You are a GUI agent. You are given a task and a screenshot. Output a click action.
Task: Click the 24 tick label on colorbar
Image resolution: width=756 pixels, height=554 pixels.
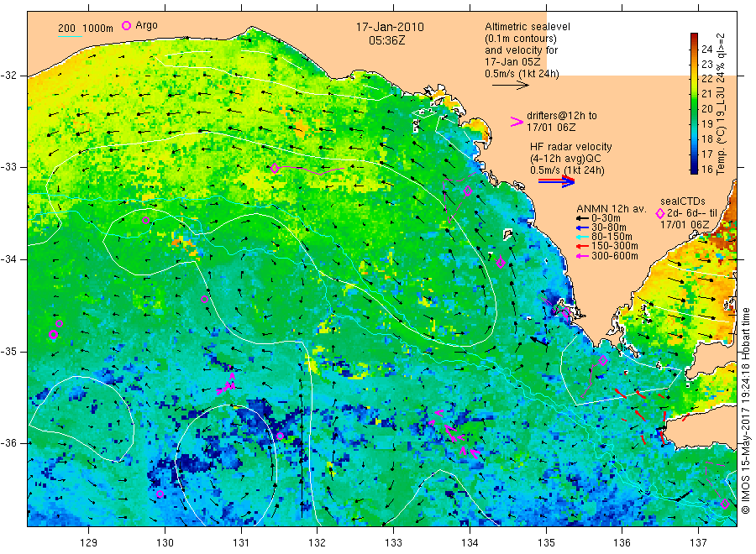(x=706, y=50)
